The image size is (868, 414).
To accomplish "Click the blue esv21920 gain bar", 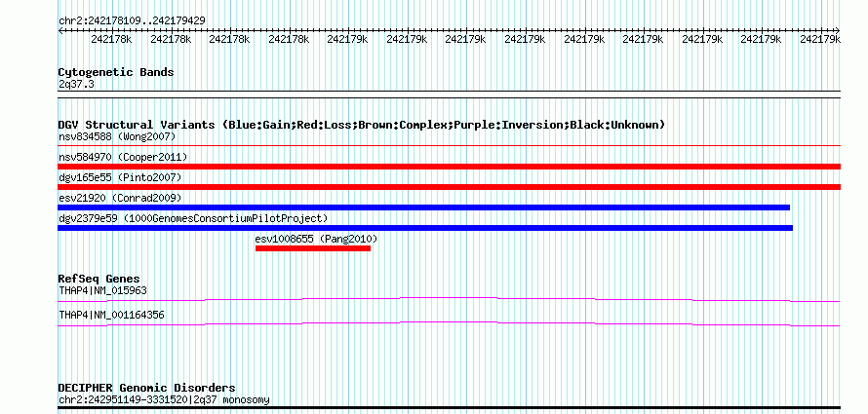I will (424, 207).
